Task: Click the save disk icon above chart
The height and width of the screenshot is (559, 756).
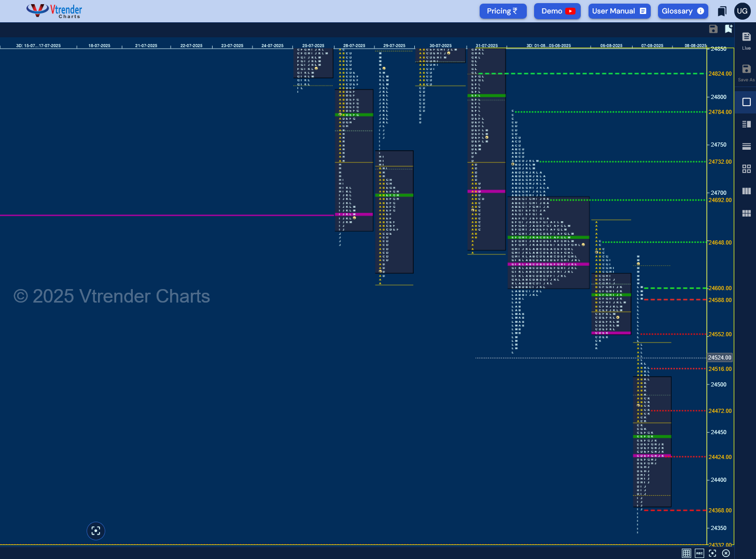Action: pyautogui.click(x=713, y=29)
